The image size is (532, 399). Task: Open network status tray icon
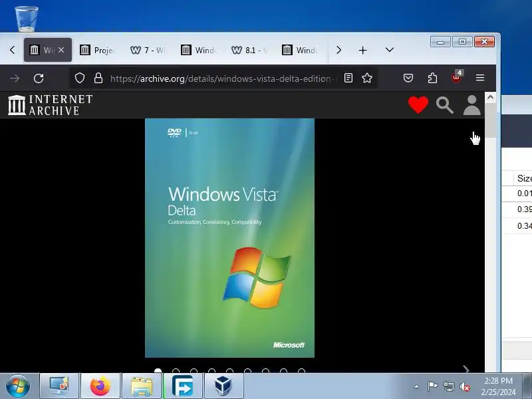click(448, 386)
